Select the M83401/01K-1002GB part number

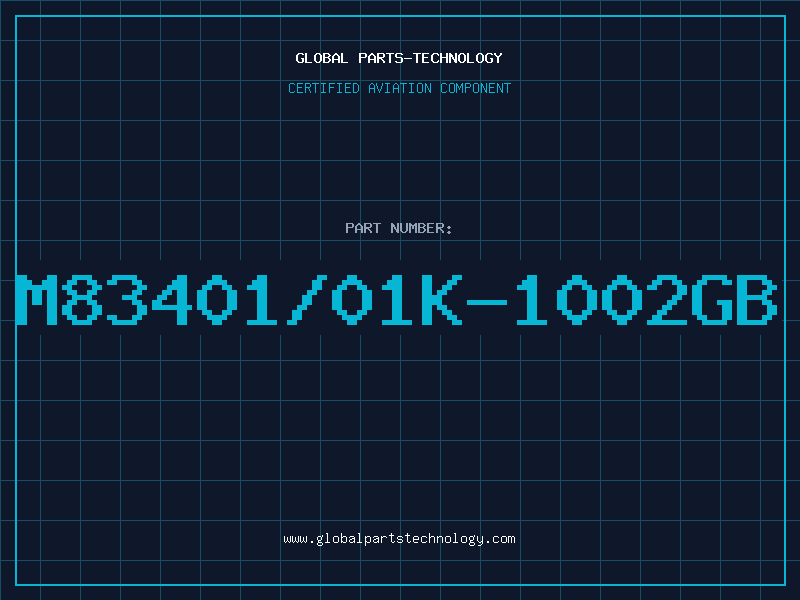(x=397, y=300)
